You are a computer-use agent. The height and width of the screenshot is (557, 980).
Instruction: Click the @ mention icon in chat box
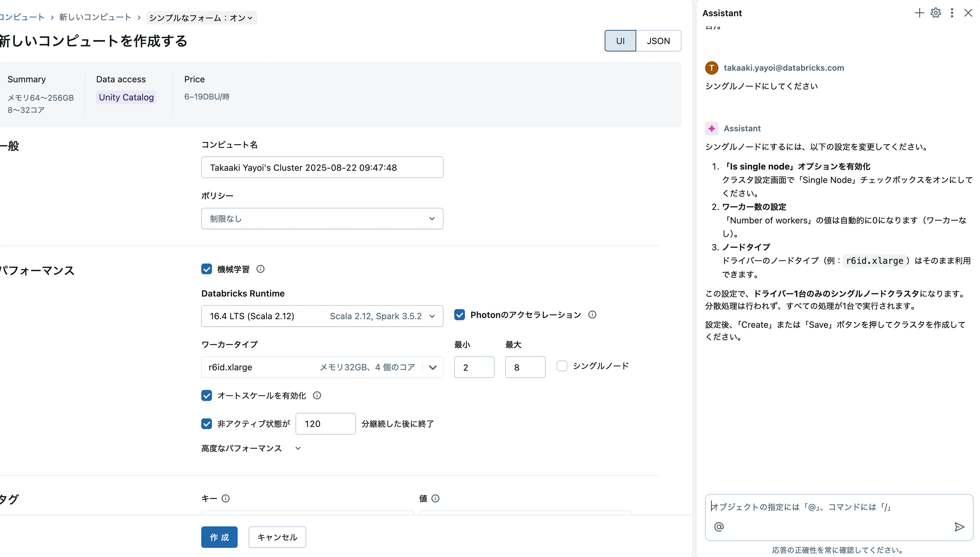tap(718, 527)
